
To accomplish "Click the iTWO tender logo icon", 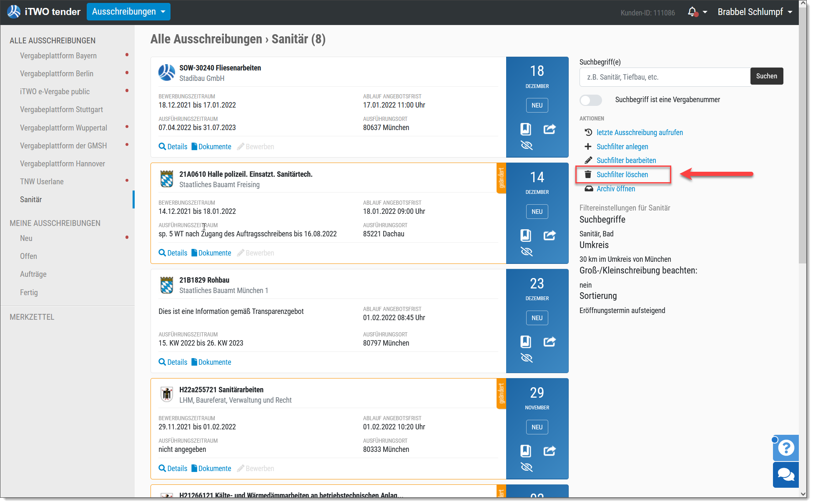I will pyautogui.click(x=14, y=12).
